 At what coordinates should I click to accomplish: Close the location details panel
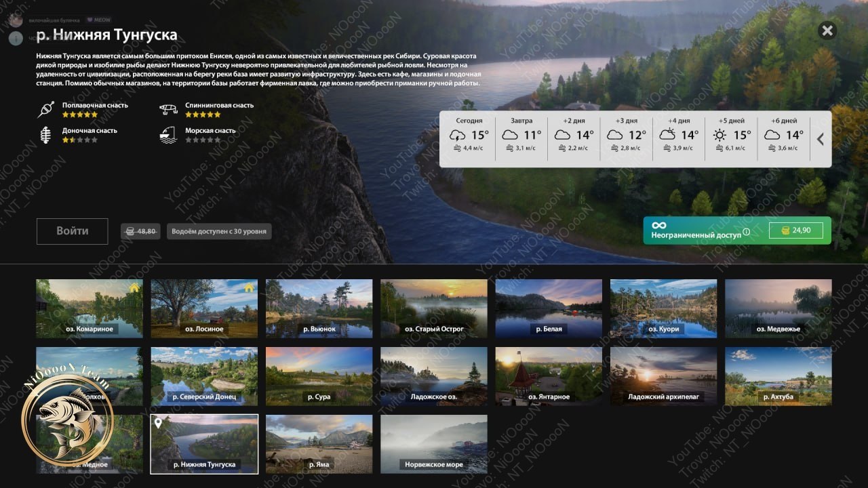(827, 30)
